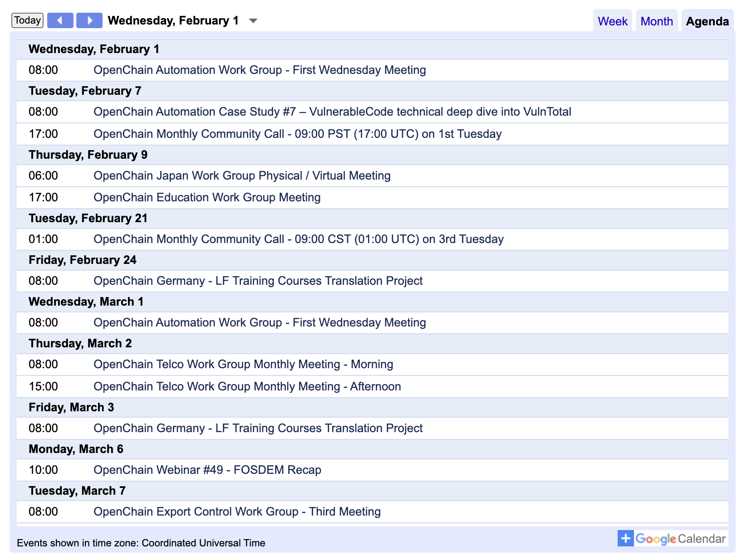The image size is (742, 560).
Task: Open March 3 Germany LF Training event
Action: coord(258,429)
